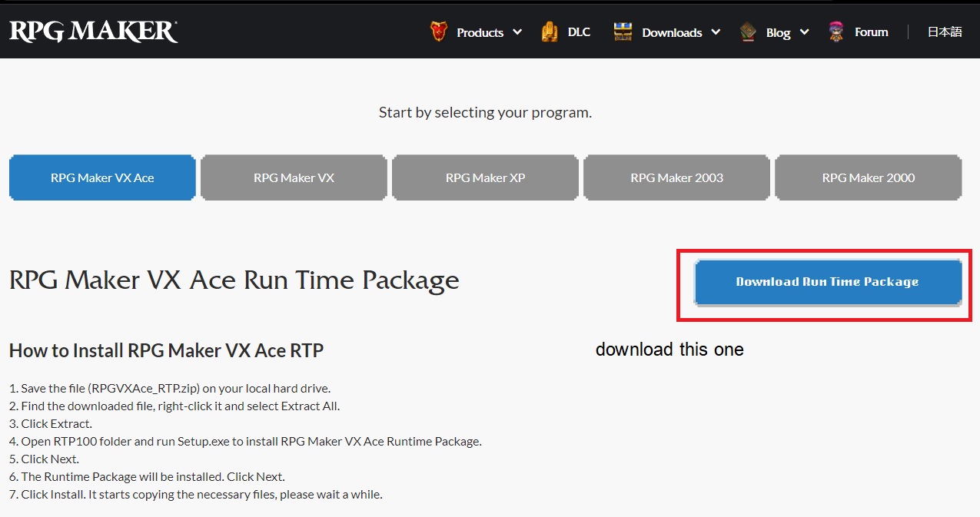Screen dimensions: 980x517
Task: Open the Blog menu
Action: (x=778, y=32)
